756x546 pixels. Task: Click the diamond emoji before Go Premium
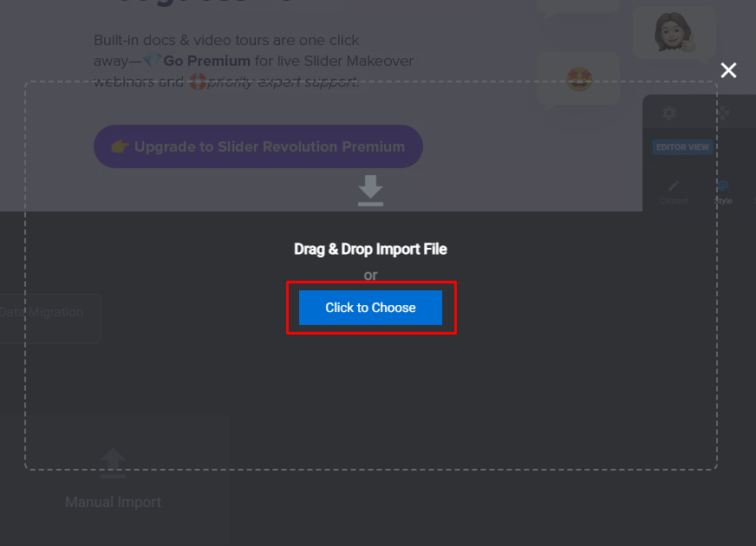point(153,61)
